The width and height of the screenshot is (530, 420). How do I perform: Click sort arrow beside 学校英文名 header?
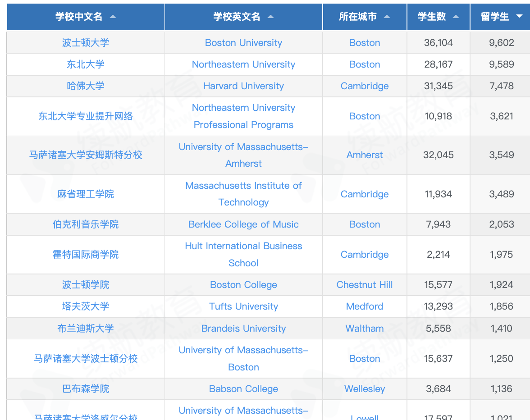click(x=270, y=17)
